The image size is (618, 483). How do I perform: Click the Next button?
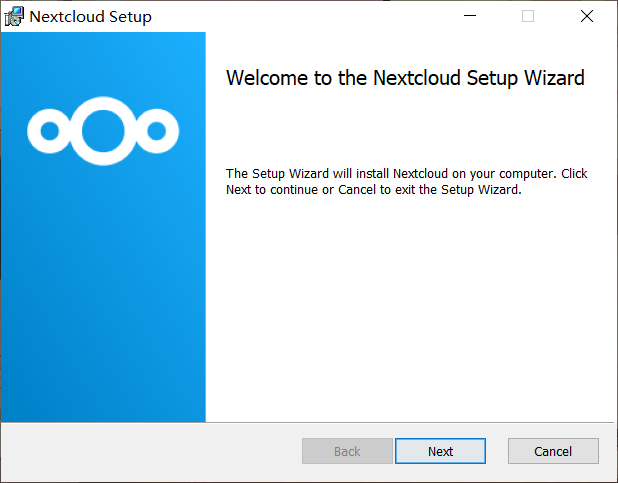click(440, 451)
